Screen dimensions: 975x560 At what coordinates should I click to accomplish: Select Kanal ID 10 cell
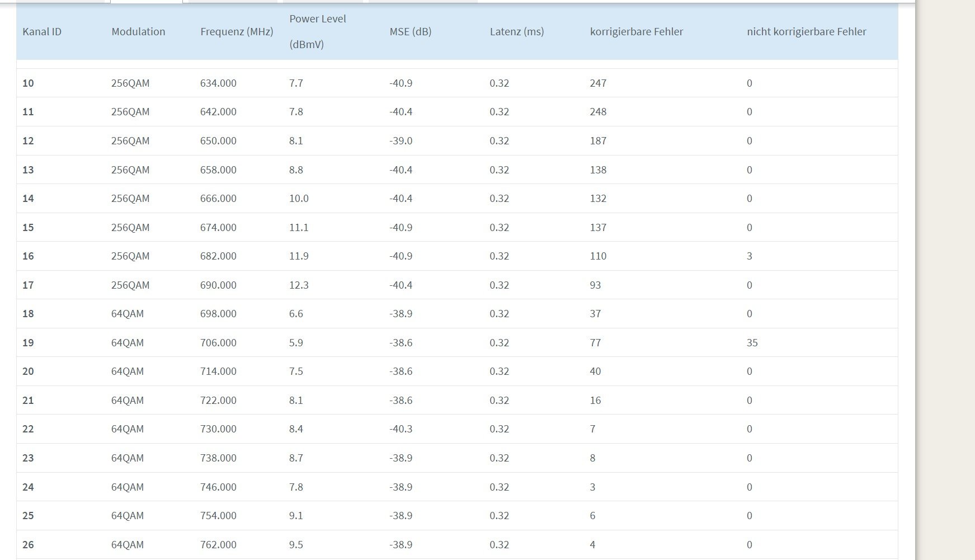click(x=28, y=83)
